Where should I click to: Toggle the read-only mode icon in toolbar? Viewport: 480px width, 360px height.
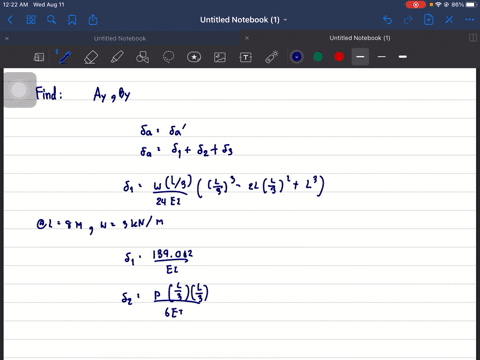39,57
